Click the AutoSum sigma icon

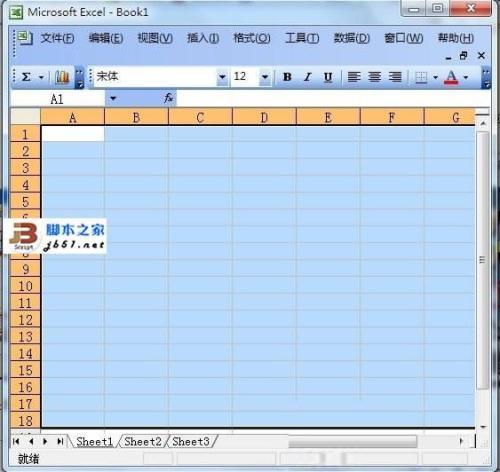pyautogui.click(x=26, y=77)
